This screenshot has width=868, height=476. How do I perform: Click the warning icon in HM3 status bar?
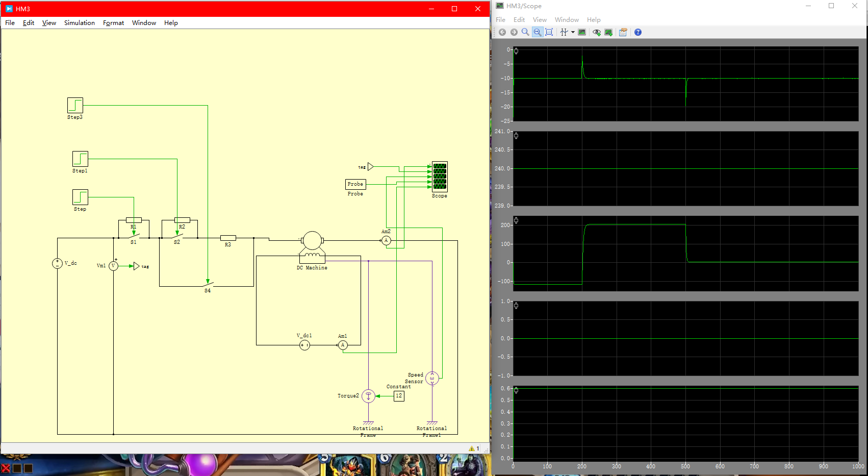[472, 448]
